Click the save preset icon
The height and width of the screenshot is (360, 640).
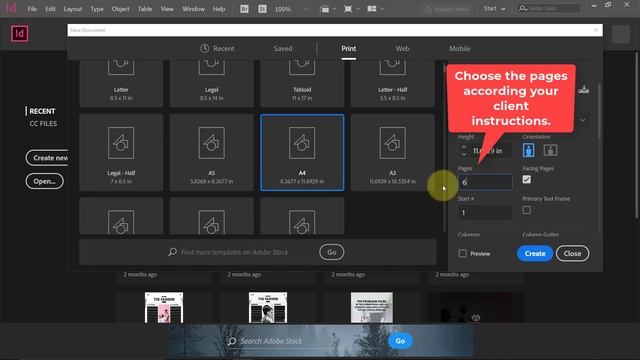tap(584, 89)
